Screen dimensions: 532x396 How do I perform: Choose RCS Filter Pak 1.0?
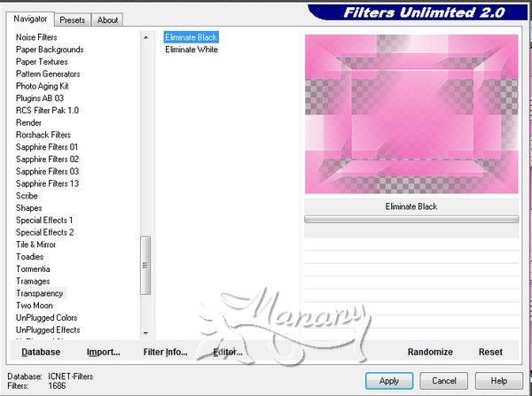click(47, 111)
